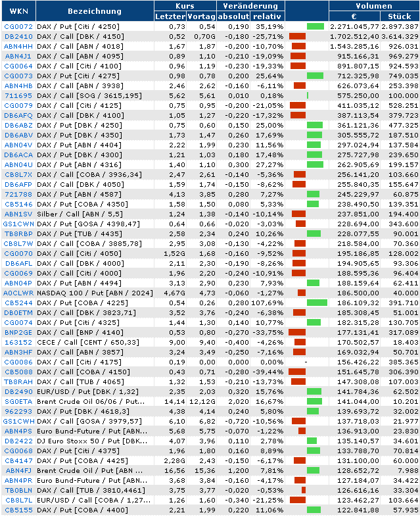420x517 pixels.
Task: Open WKN link SG0ETA for Brent Crude
Action: click(x=18, y=403)
